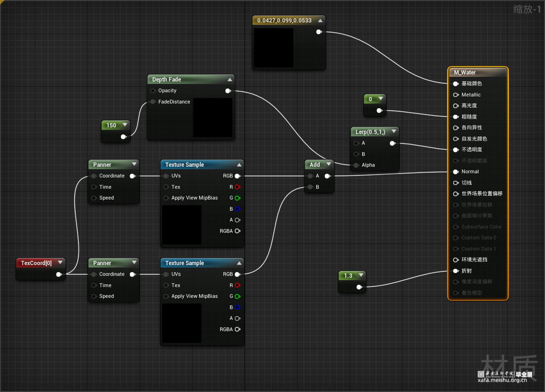Click the bottom Texture Sample preview thumbnail
Viewport: 545px width, 392px height.
[182, 323]
